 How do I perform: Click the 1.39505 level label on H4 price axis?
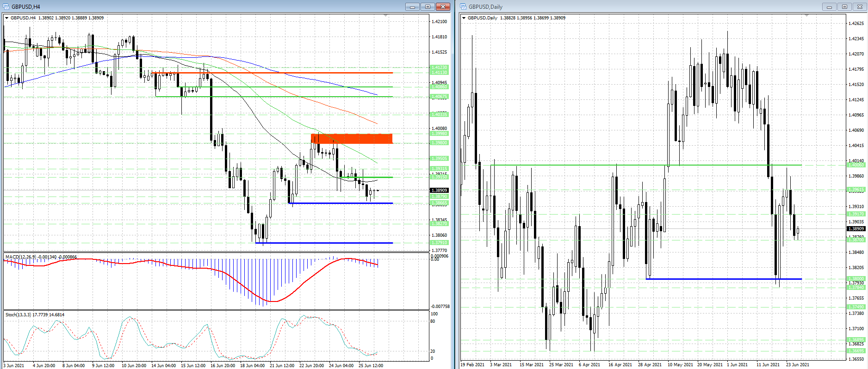[x=439, y=159]
